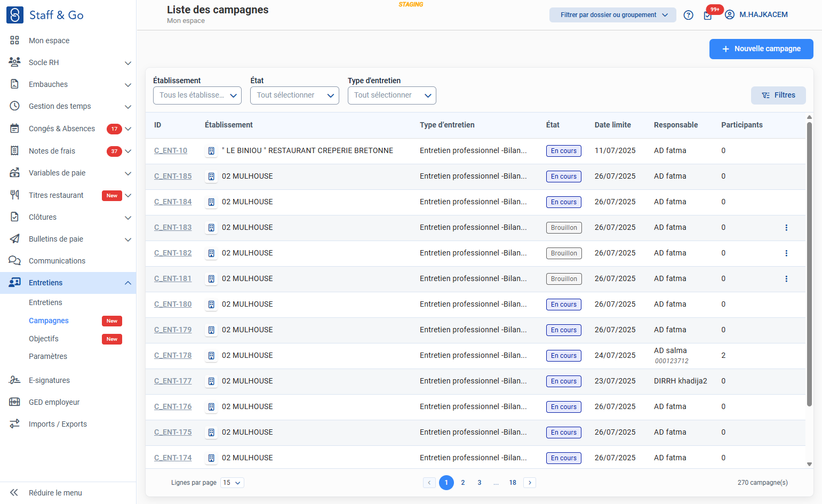Click the Socle RH people icon
The width and height of the screenshot is (822, 504).
[x=14, y=62]
